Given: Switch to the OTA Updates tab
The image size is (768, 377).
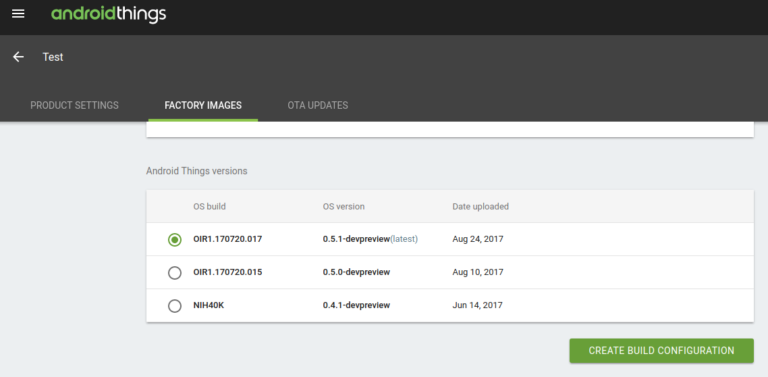Looking at the screenshot, I should point(318,105).
